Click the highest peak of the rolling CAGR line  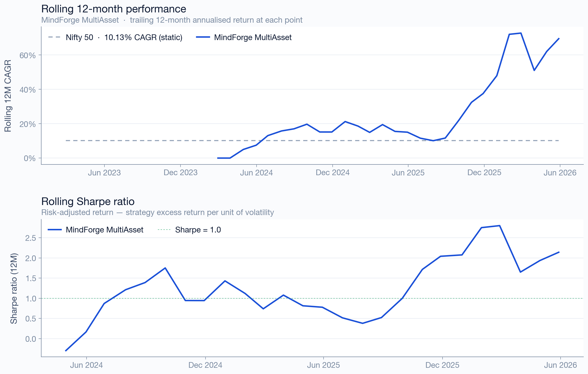pos(521,33)
